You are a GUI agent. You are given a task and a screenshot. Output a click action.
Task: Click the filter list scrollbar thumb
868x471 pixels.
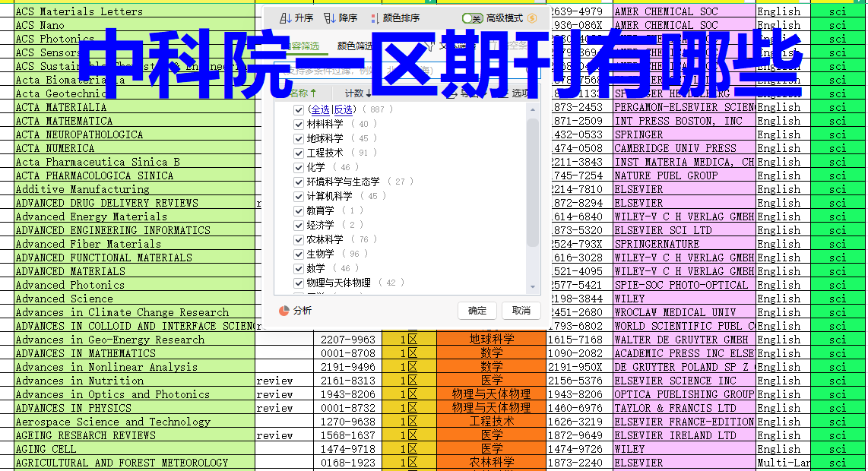533,182
